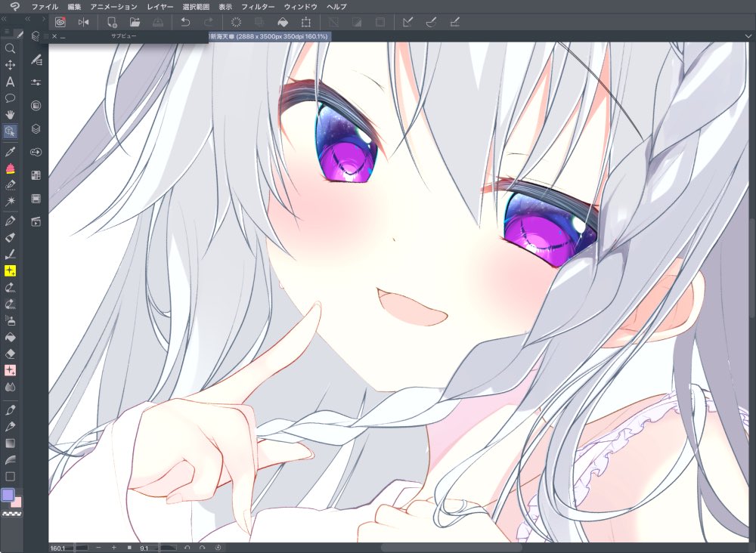
Task: Open the animation clapperboard panel
Action: tap(36, 221)
